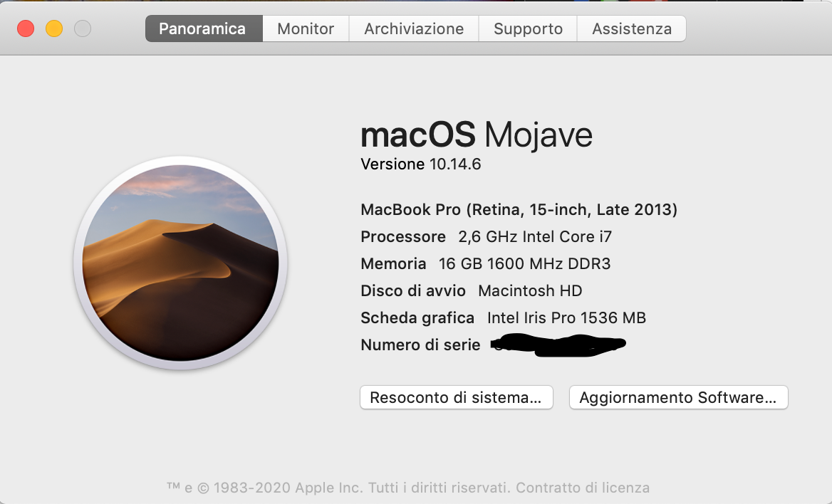Click the macOS Mojave desert dune icon
Screen dimensions: 832x504
[180, 263]
